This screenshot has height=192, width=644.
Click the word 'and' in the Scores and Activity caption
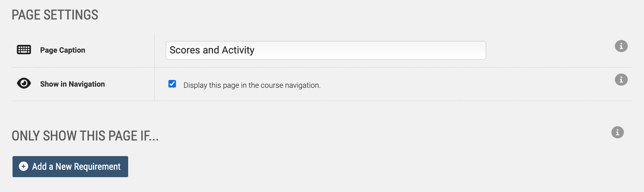[x=211, y=50]
